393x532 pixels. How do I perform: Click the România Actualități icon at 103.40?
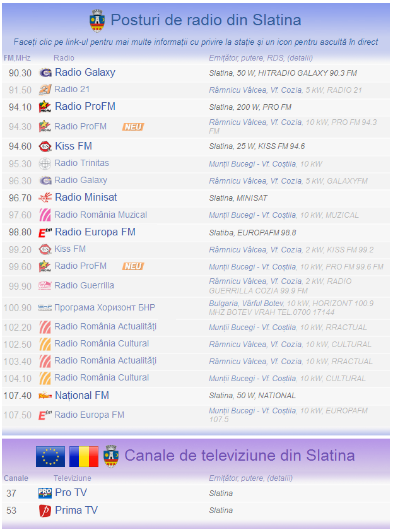coord(45,361)
